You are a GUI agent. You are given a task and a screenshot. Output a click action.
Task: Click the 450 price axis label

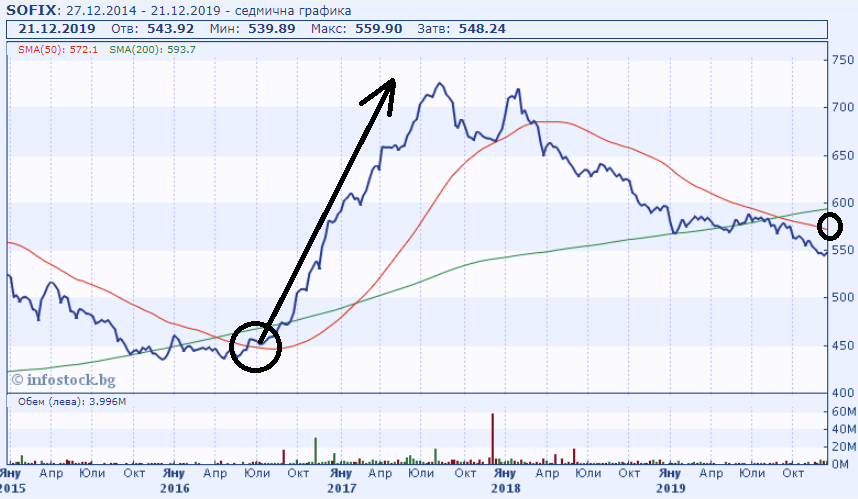click(843, 345)
